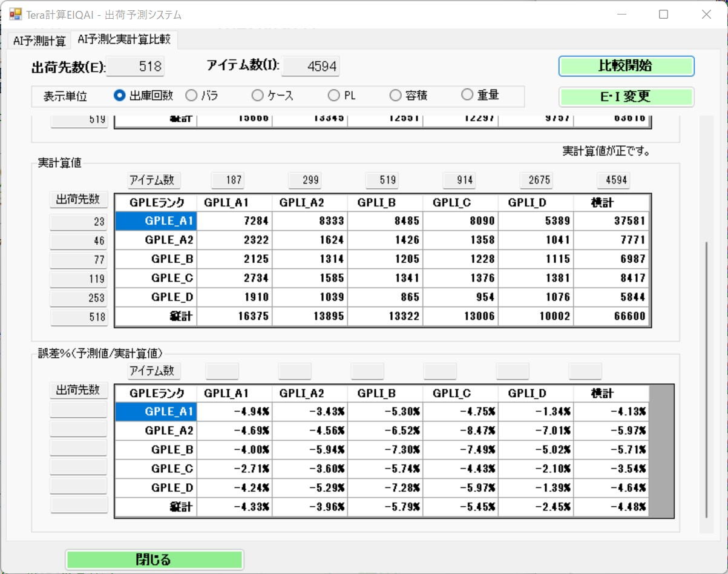Screen dimensions: 728x574
Task: Select GPLE_B row header in 誤差% table
Action: pyautogui.click(x=156, y=450)
